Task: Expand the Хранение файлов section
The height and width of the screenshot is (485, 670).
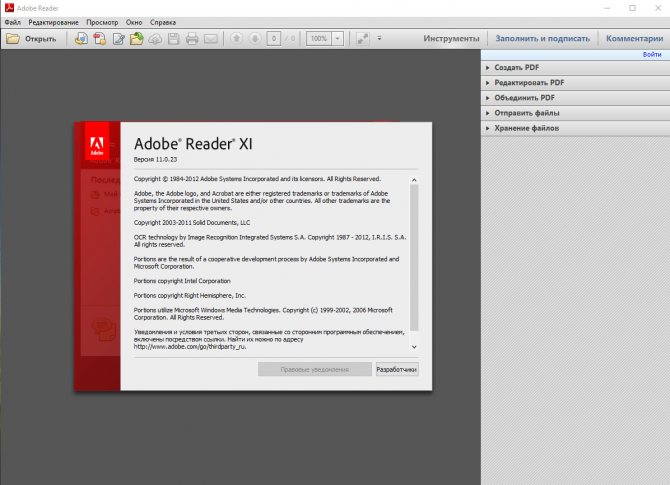Action: pyautogui.click(x=575, y=128)
